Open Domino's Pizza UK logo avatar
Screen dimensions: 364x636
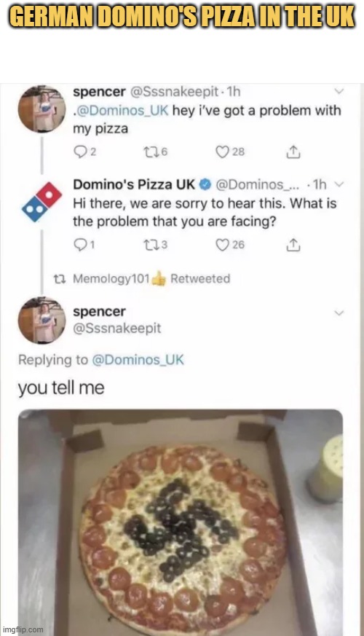(x=41, y=202)
